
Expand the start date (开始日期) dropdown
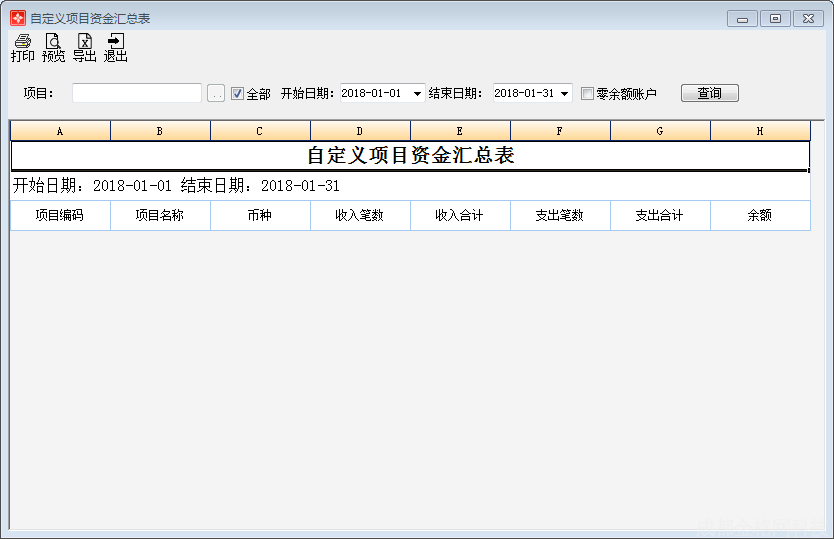click(417, 94)
